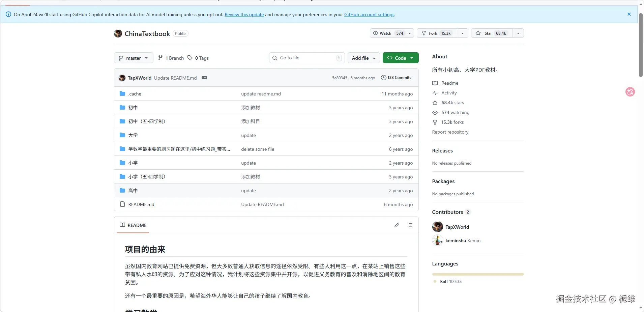Fork the repository
This screenshot has height=312, width=644.
click(437, 33)
